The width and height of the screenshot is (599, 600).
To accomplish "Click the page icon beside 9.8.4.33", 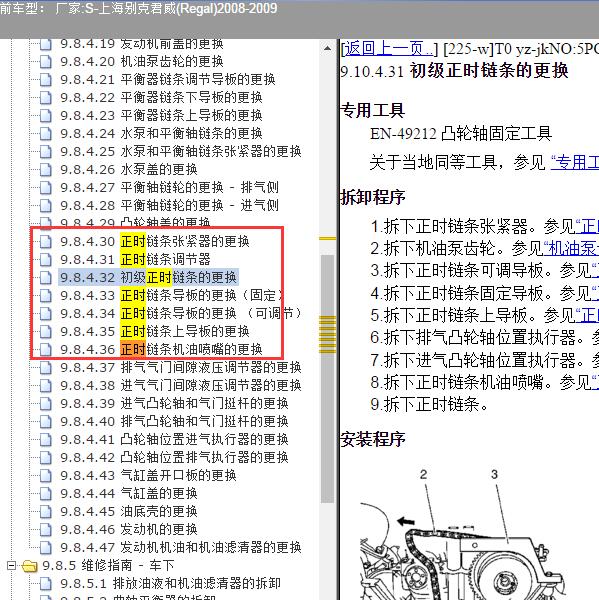I will [46, 295].
